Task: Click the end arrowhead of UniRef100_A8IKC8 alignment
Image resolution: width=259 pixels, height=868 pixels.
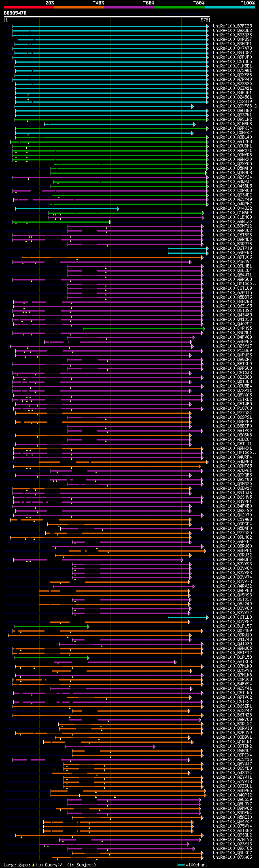Action: [x=175, y=662]
